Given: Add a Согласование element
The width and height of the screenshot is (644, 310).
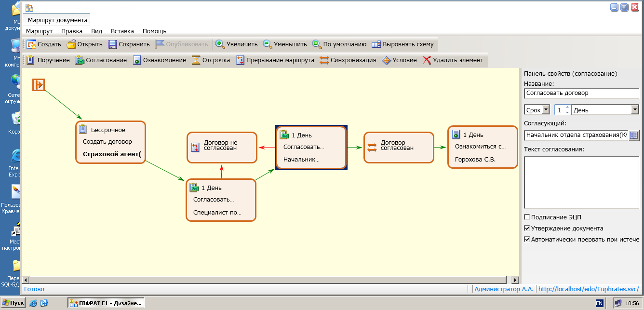Looking at the screenshot, I should (x=101, y=60).
